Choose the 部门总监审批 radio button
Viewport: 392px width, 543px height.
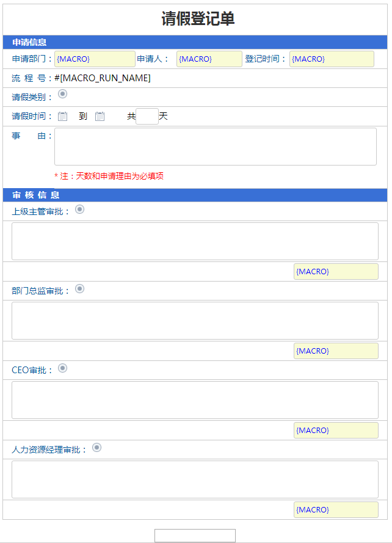tap(79, 289)
